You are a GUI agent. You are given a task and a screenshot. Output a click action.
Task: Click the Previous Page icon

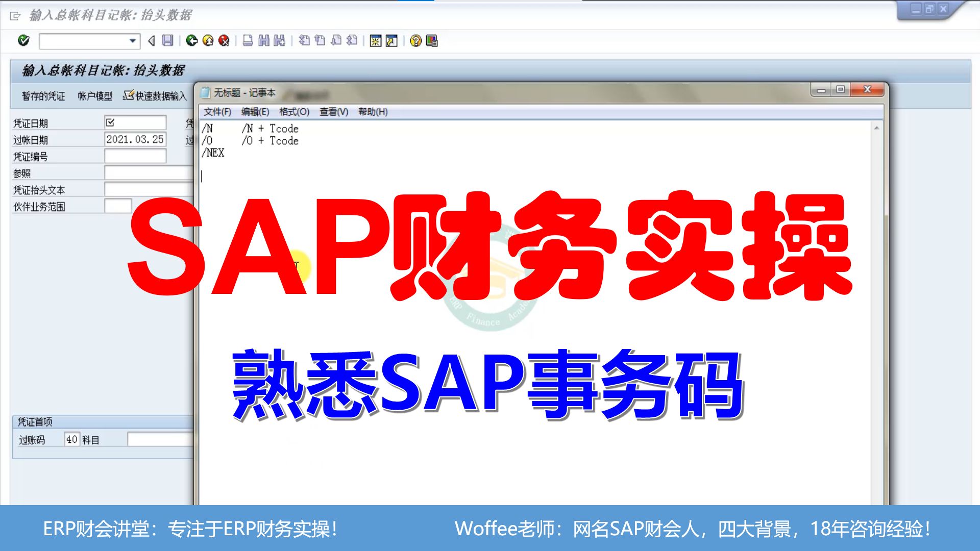(320, 40)
